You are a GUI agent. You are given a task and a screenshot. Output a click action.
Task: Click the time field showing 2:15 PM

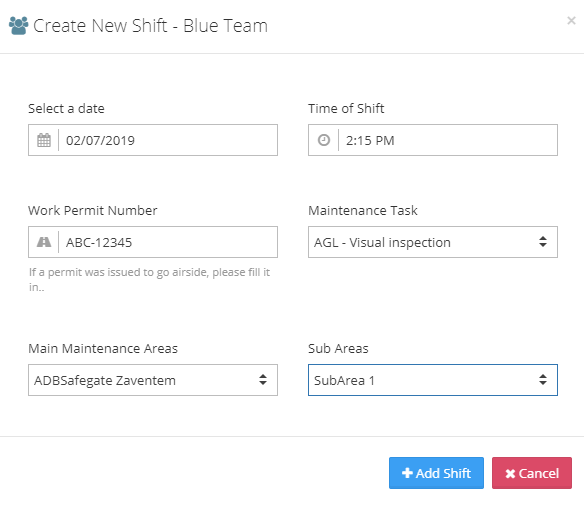point(448,140)
